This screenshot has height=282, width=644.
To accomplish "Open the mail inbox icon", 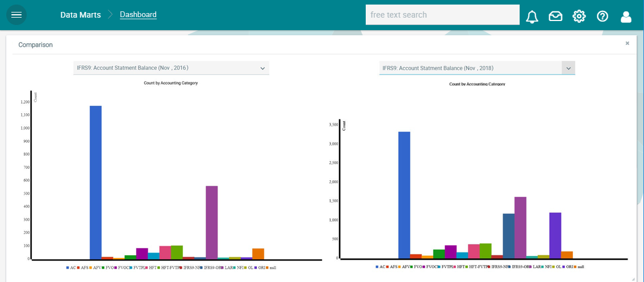I will [x=555, y=16].
